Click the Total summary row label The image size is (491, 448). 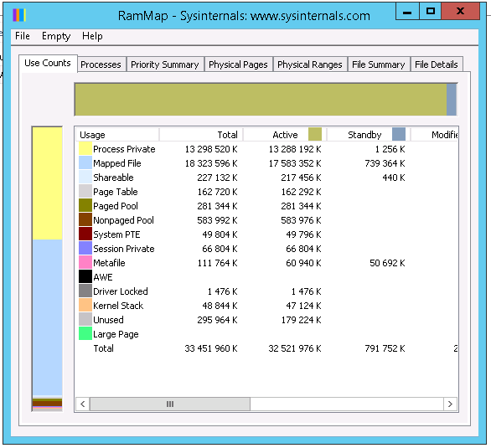point(103,348)
